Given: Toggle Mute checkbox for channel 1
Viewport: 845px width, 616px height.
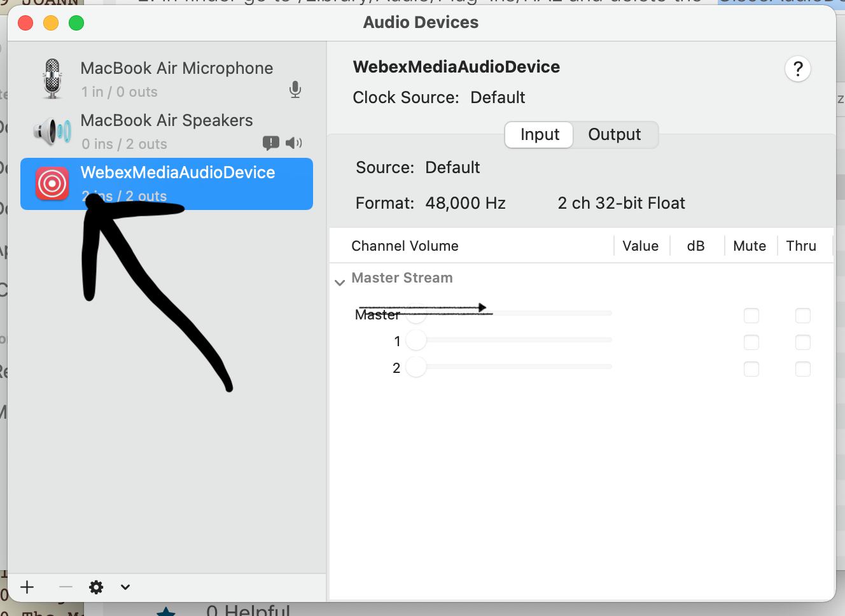Looking at the screenshot, I should coord(751,342).
